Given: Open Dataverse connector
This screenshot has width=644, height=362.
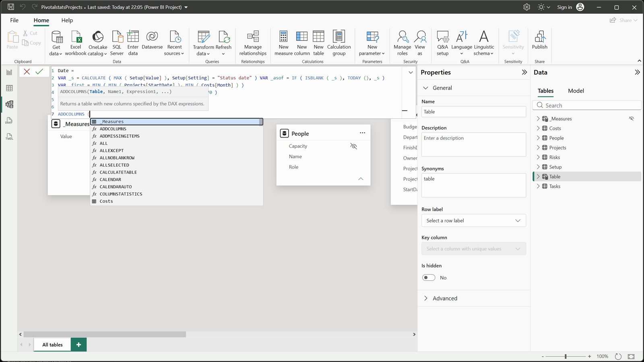Looking at the screenshot, I should pos(152,40).
